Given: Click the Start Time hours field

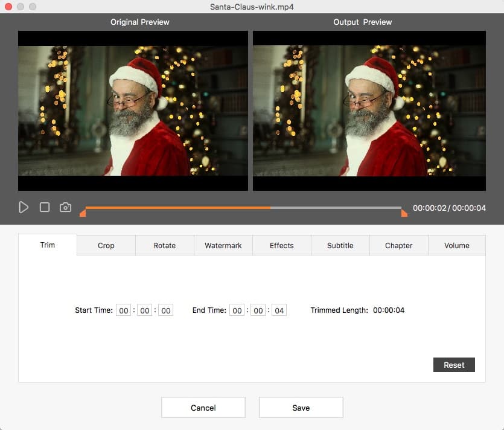Looking at the screenshot, I should [124, 310].
